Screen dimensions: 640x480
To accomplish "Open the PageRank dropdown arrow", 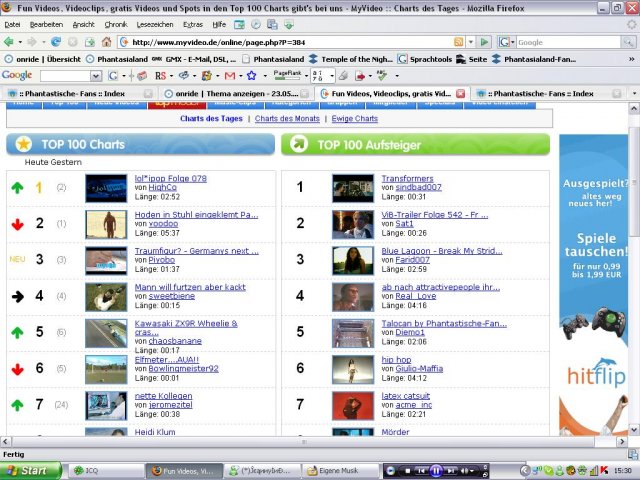I will [306, 76].
